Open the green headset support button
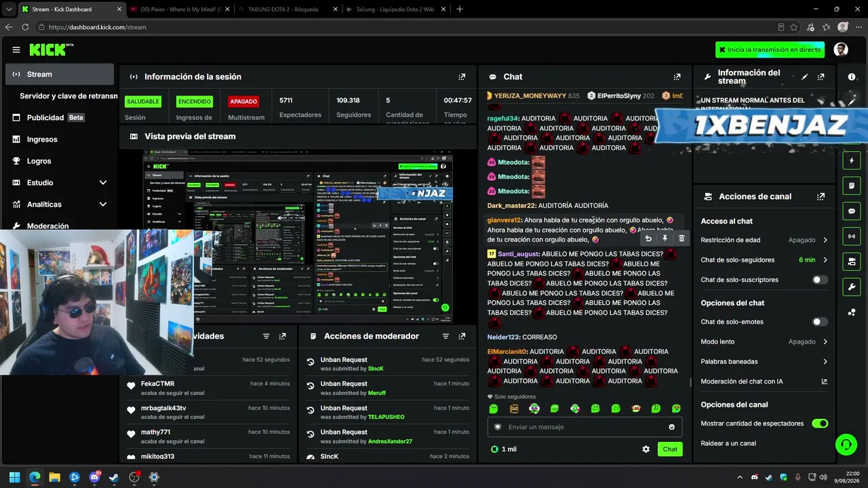Screen dimensions: 868x488 tap(846, 445)
